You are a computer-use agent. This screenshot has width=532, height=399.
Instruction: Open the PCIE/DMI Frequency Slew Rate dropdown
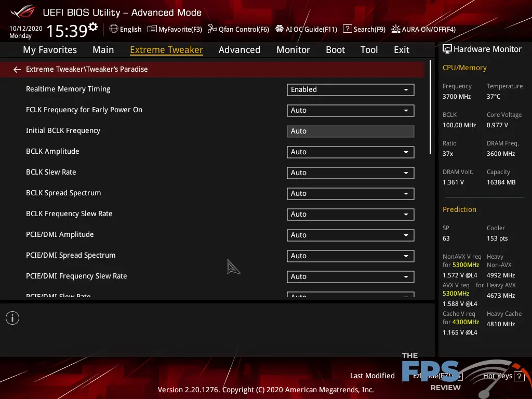pyautogui.click(x=351, y=276)
